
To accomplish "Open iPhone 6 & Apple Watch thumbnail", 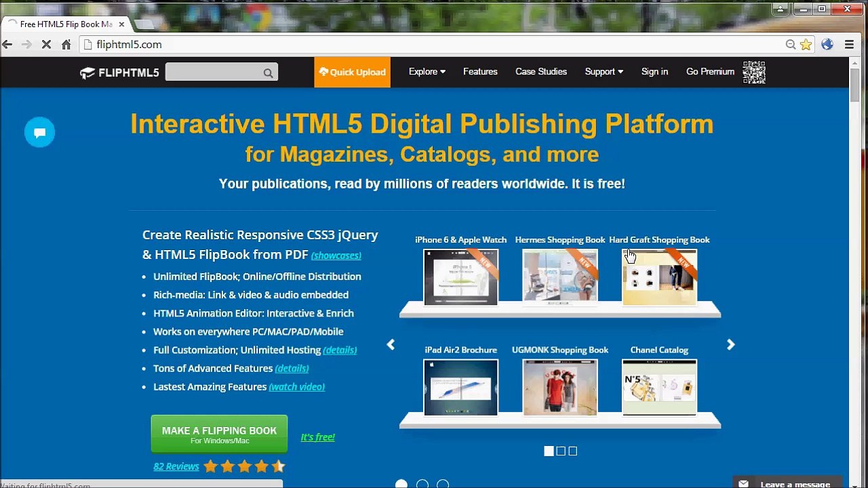I will 460,277.
